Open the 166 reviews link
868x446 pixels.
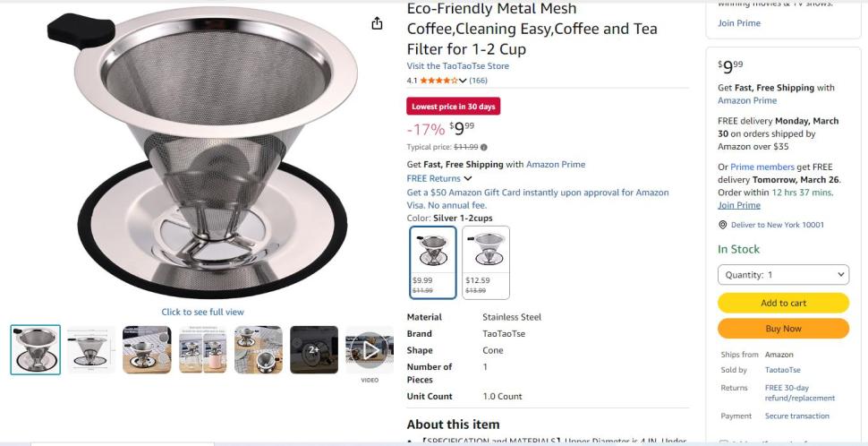[478, 81]
